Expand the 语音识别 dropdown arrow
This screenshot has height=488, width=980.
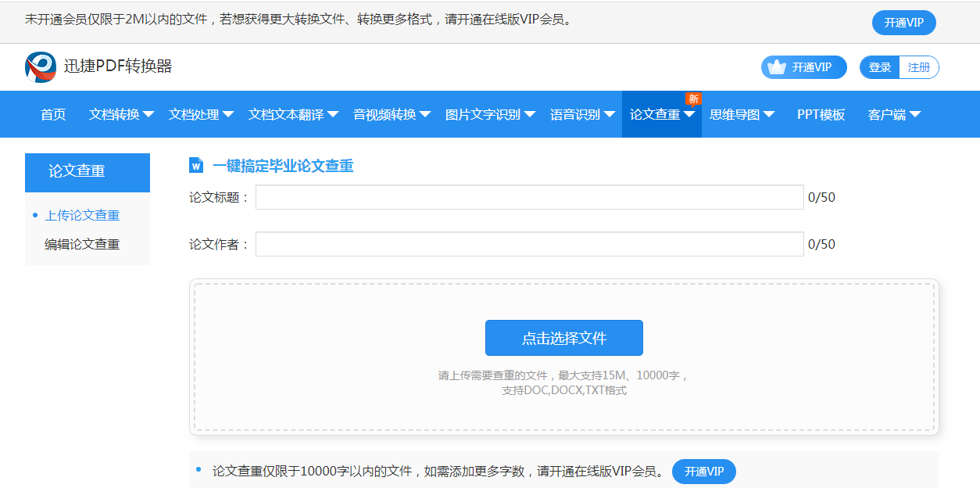[610, 114]
